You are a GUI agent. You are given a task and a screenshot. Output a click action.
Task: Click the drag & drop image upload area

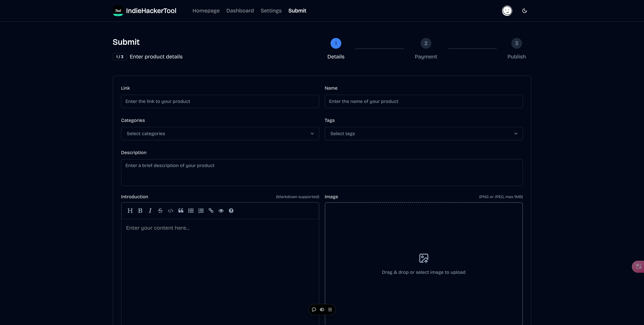(423, 264)
